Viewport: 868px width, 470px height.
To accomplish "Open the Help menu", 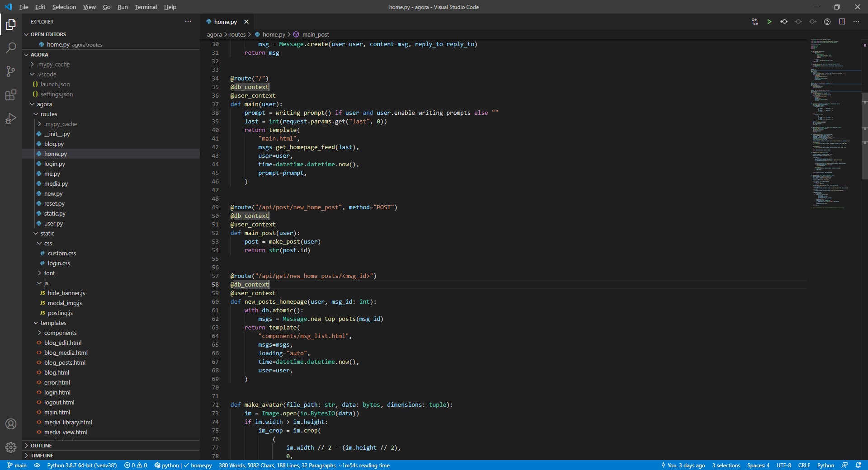I will pyautogui.click(x=170, y=7).
